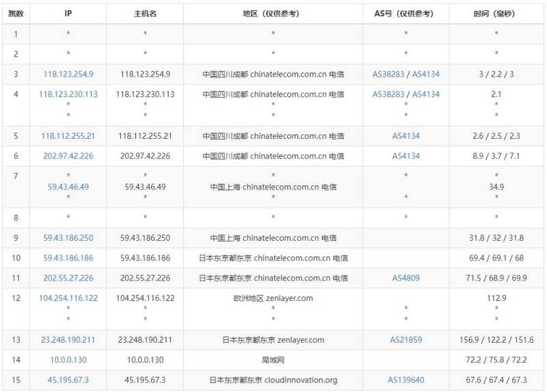Select hop number 15 cell
547x392 pixels.
[x=16, y=380]
